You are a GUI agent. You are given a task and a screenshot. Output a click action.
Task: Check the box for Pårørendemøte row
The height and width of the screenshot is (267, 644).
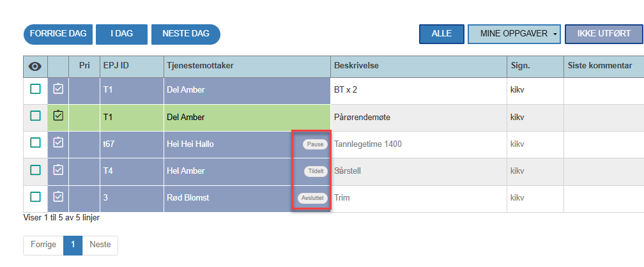[x=36, y=116]
